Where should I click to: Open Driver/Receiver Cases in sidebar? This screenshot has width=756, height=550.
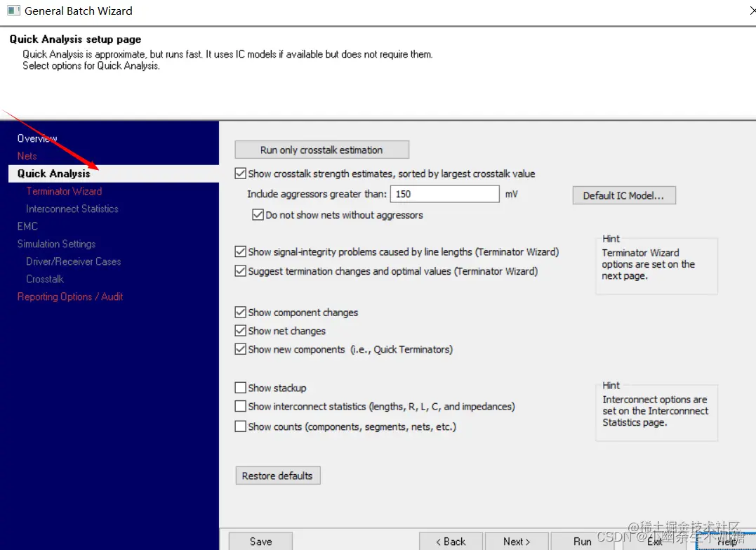(73, 261)
